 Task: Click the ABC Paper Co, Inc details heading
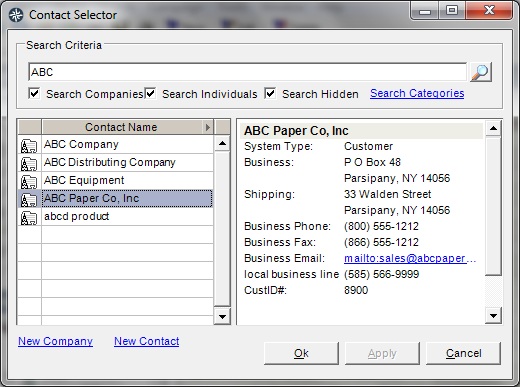[x=296, y=131]
